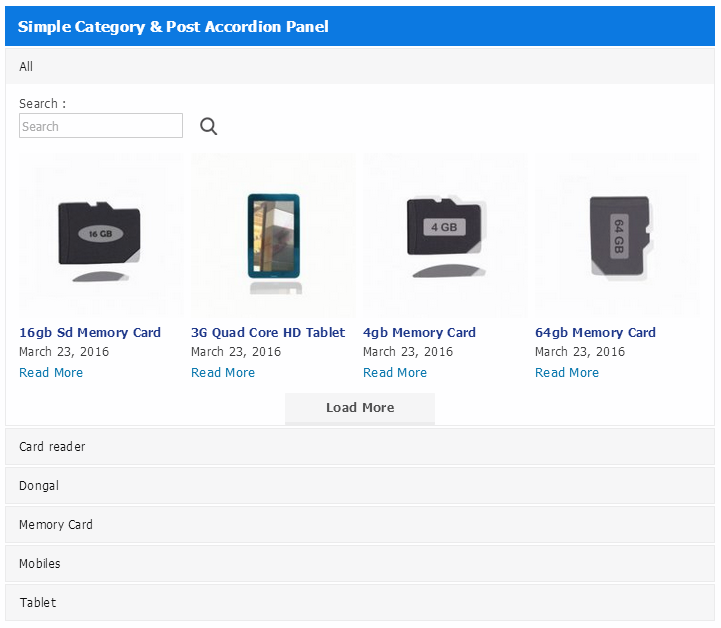Read More under 64gb Memory Card
Viewport: 721px width, 628px height.
(567, 372)
